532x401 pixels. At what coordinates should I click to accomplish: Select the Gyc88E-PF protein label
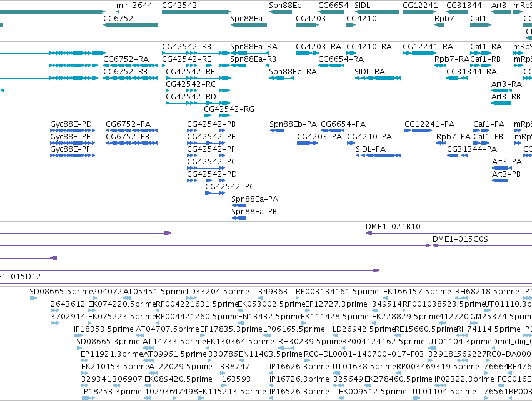pyautogui.click(x=70, y=149)
